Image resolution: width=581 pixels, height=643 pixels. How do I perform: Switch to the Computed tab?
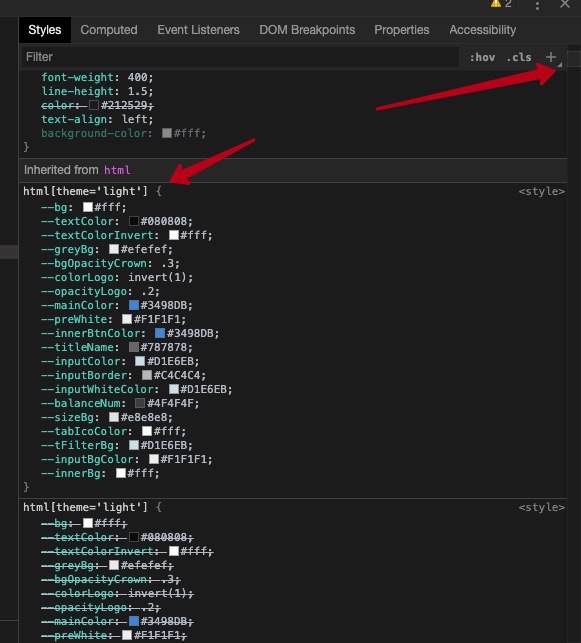click(109, 30)
